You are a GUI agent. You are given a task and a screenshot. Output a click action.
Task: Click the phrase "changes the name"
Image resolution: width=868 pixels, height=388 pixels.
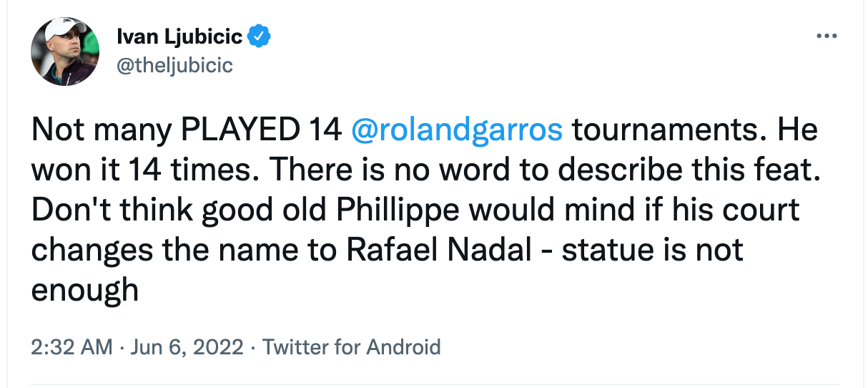(x=182, y=250)
